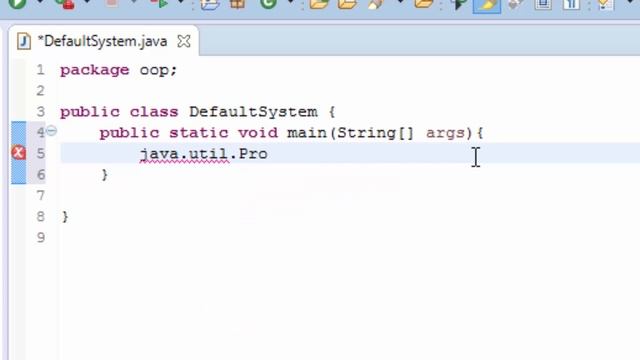Open the dropdown arrow beside New Java Class icon
640x360 pixels.
(291, 2)
